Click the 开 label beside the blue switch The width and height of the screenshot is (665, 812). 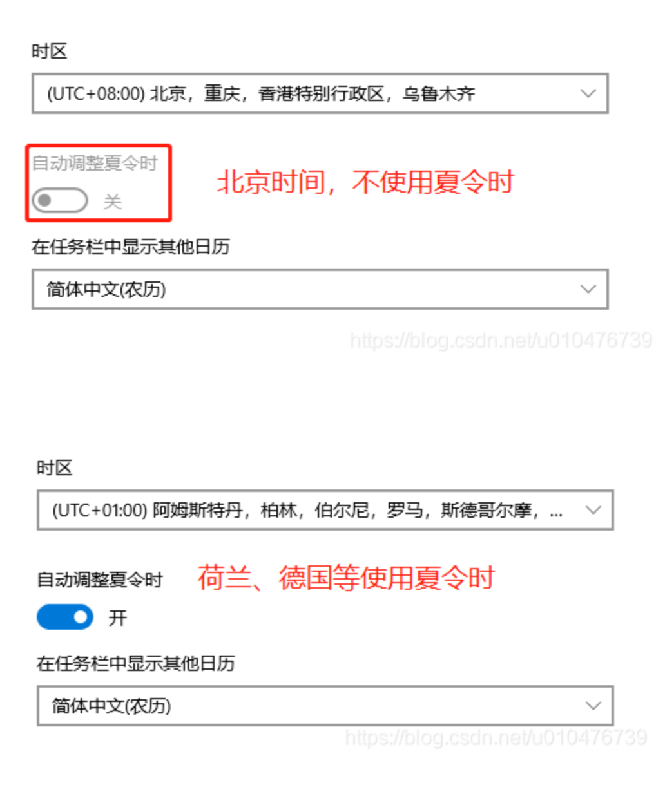118,618
